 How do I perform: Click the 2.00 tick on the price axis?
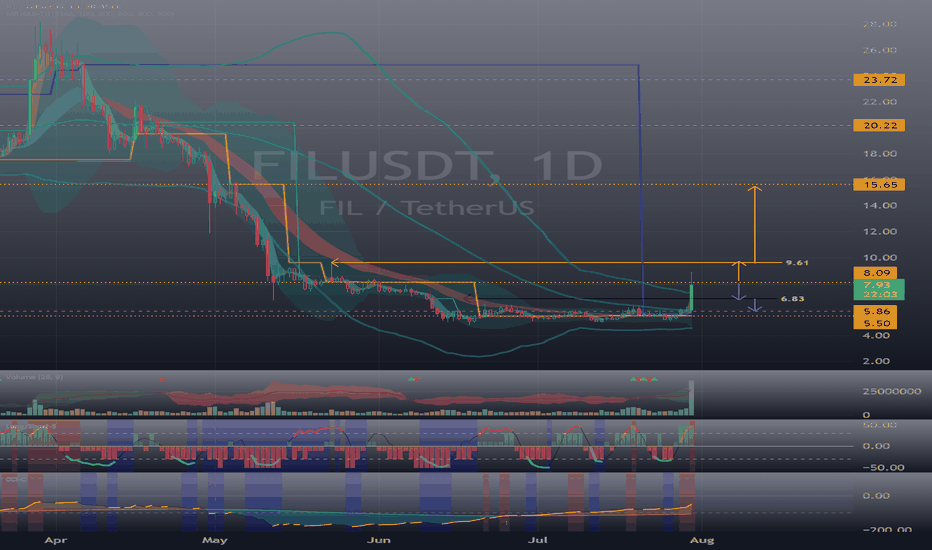(876, 361)
